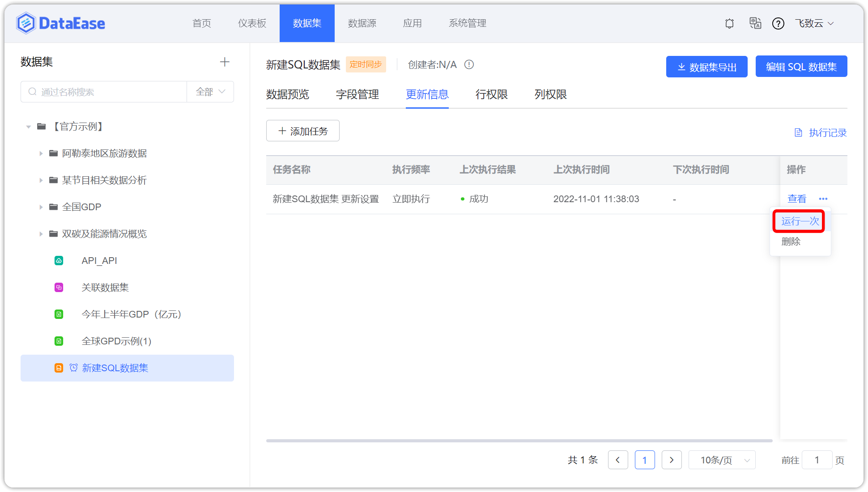The width and height of the screenshot is (868, 492).
Task: Switch to the 数据预览 tab
Action: 288,94
